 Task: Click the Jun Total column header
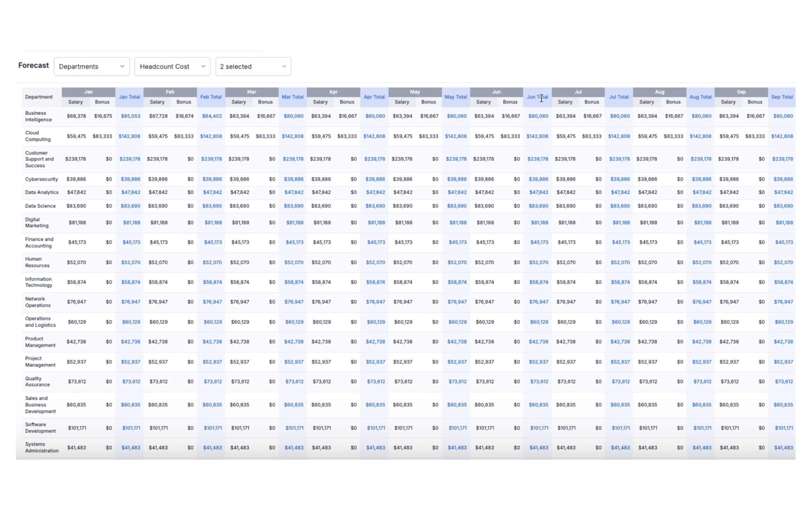pyautogui.click(x=537, y=97)
